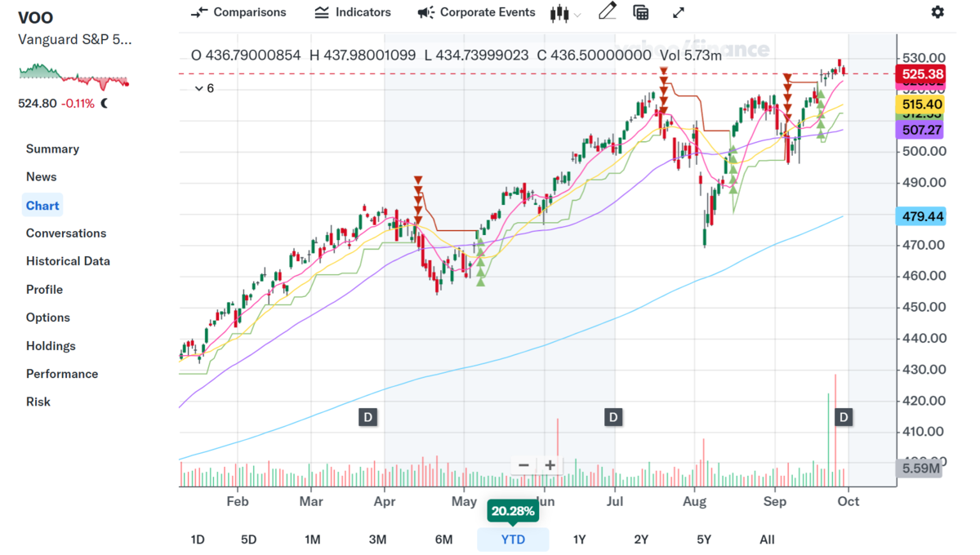
Task: Show All time range
Action: point(767,539)
